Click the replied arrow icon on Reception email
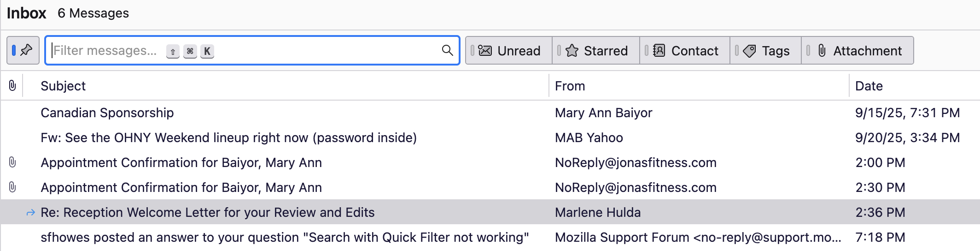Image resolution: width=980 pixels, height=251 pixels. [31, 213]
